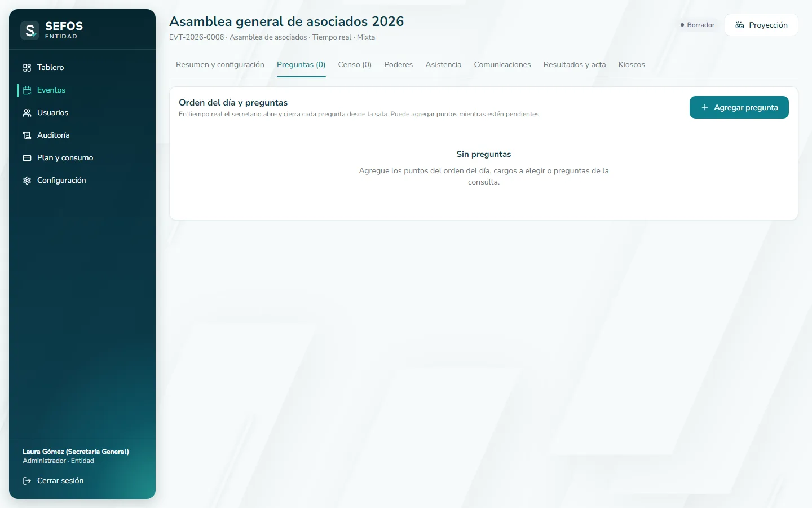
Task: Switch to Resumen y configuración tab
Action: tap(220, 65)
